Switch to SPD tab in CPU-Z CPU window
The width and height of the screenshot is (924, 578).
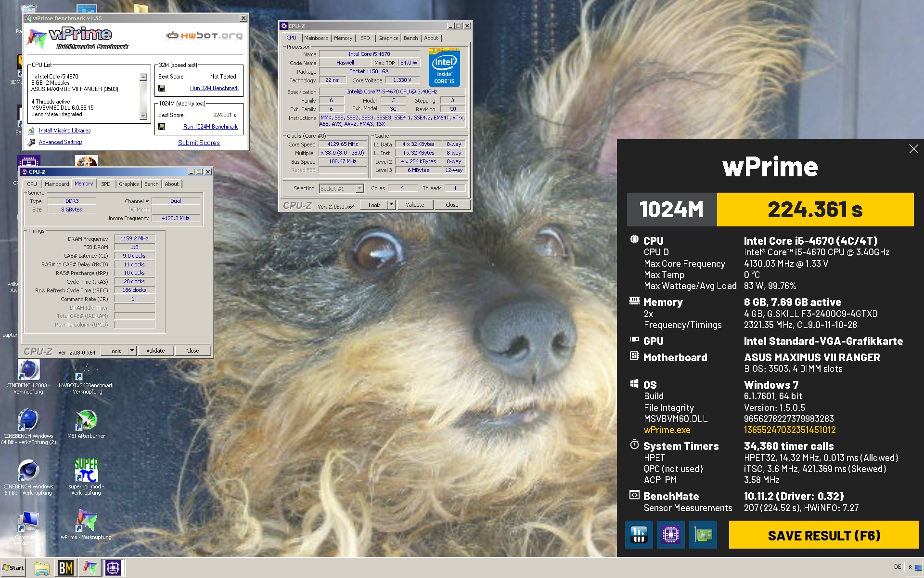pos(365,38)
